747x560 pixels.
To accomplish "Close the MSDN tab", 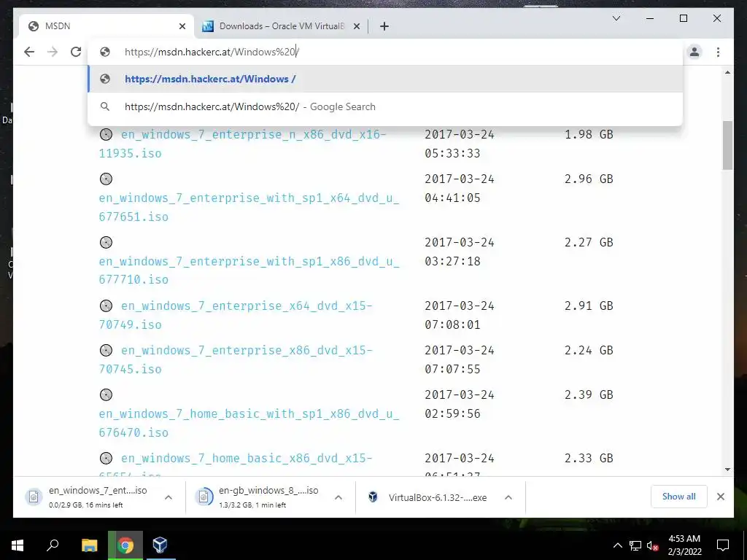I will pyautogui.click(x=182, y=26).
